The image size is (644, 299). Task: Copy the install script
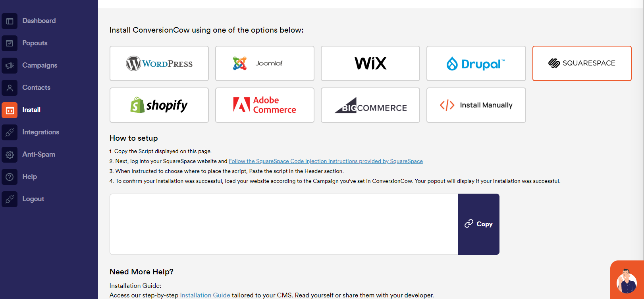tap(478, 224)
